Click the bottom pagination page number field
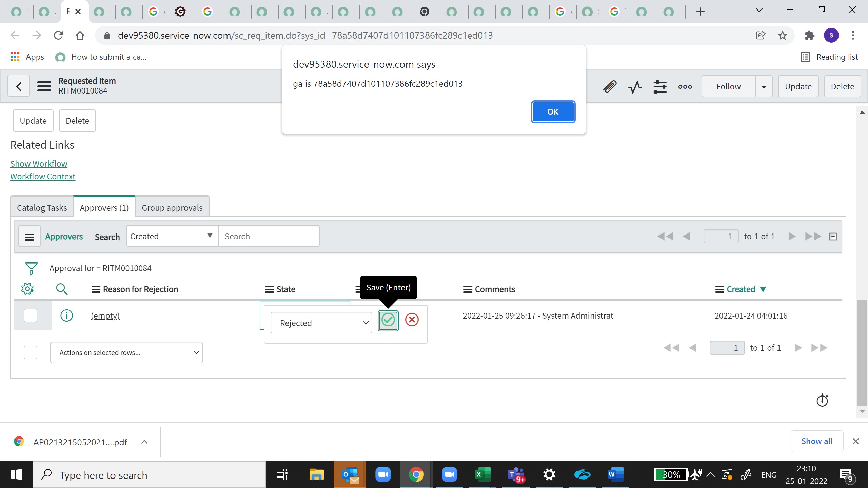 [727, 348]
